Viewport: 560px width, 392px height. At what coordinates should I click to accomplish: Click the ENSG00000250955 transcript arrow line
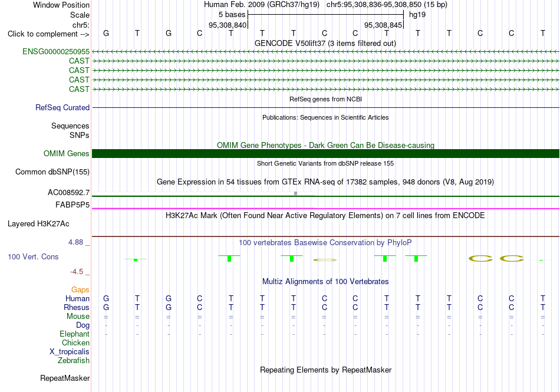325,52
